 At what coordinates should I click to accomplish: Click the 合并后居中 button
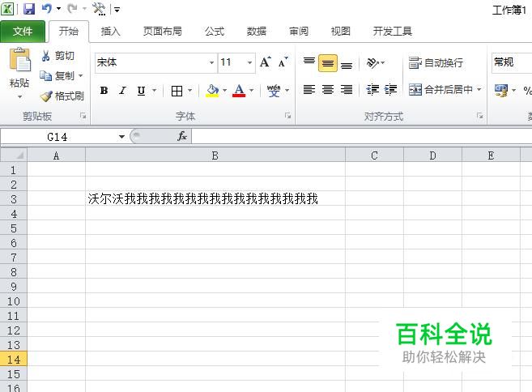click(x=440, y=90)
